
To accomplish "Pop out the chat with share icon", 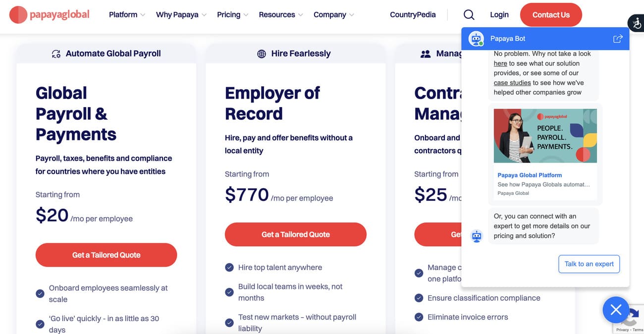I will pyautogui.click(x=618, y=39).
